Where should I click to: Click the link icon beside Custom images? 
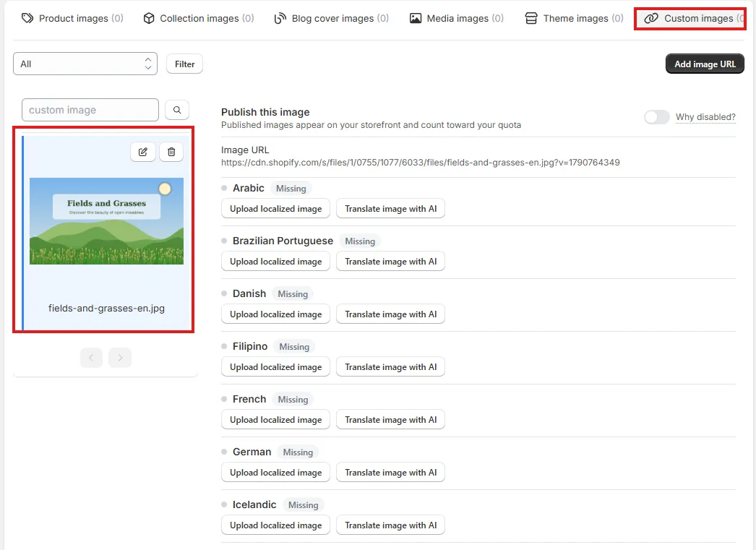point(651,18)
